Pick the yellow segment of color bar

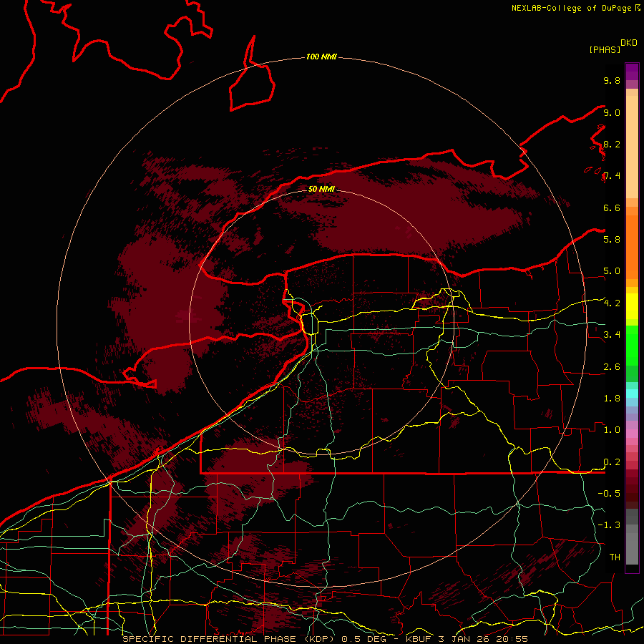tap(632, 306)
